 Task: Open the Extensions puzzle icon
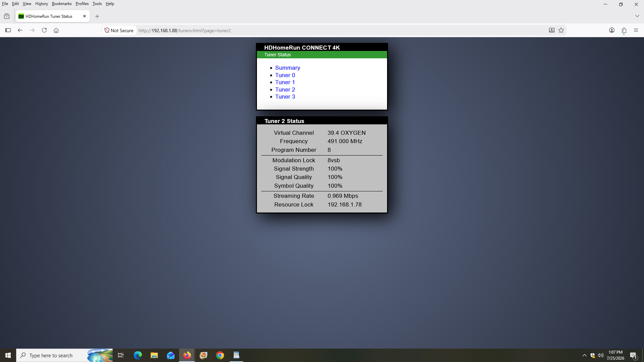click(x=624, y=30)
